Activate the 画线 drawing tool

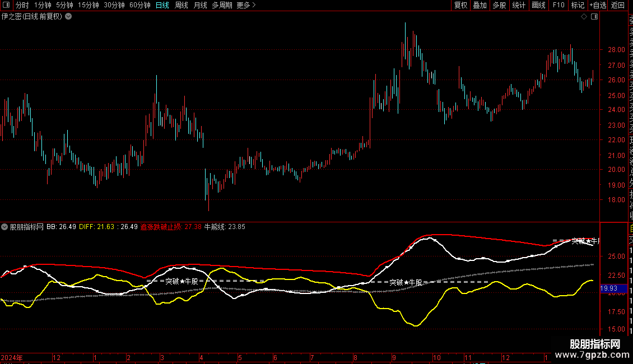538,5
